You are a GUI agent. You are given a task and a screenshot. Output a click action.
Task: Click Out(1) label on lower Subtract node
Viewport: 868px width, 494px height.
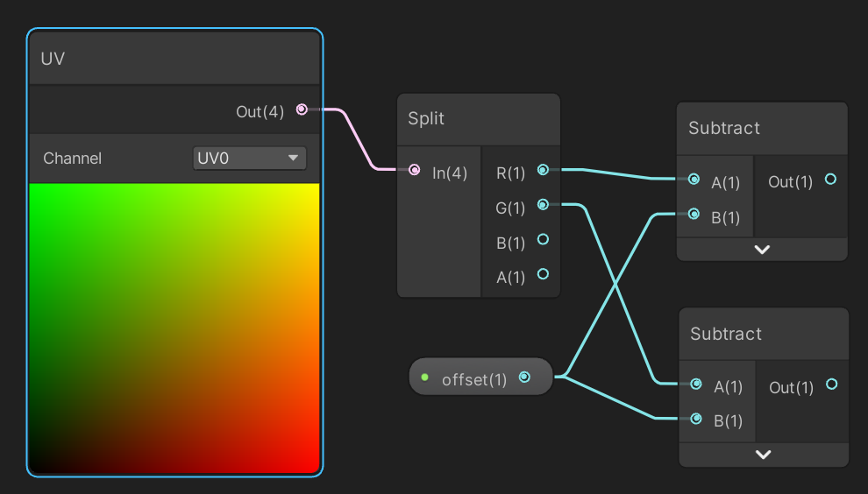point(792,388)
